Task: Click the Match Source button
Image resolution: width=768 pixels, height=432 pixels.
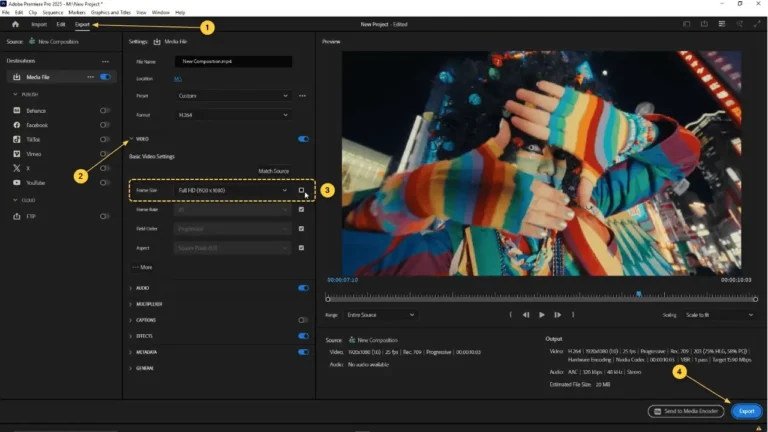Action: click(x=274, y=171)
